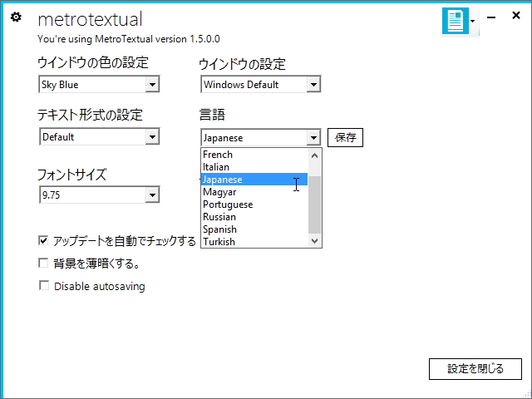This screenshot has height=399, width=532.
Task: Open the arrow next to document icon
Action: pos(473,21)
